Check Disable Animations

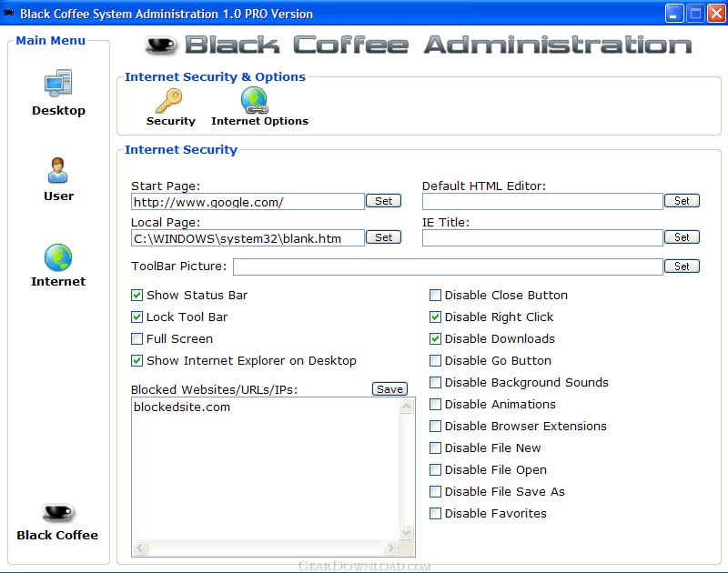pyautogui.click(x=435, y=404)
